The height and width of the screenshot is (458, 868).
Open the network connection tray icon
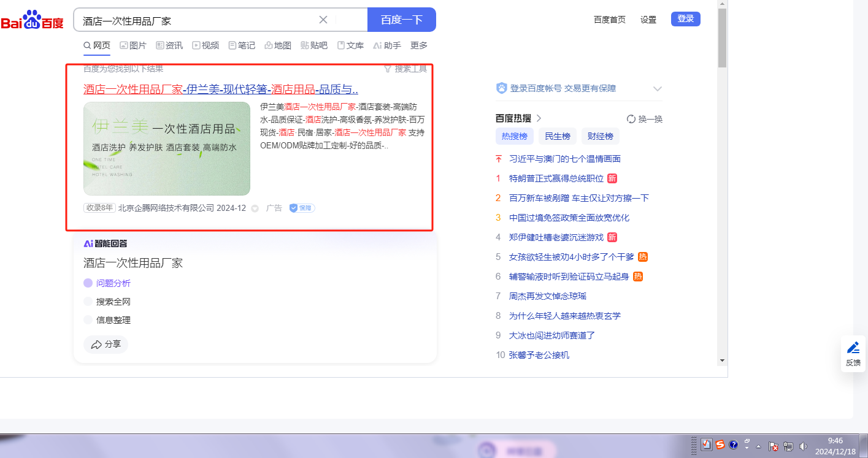[x=788, y=446]
